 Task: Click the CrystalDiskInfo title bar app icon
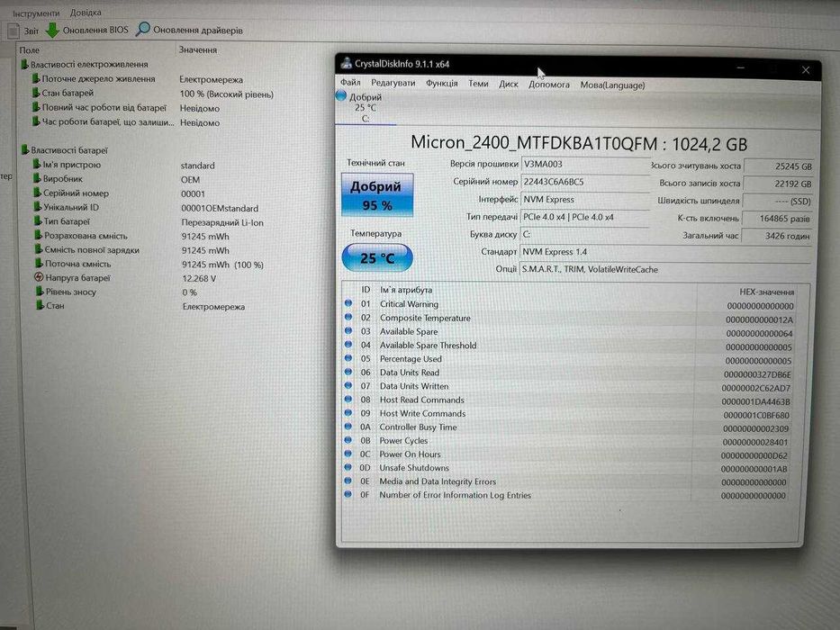[346, 63]
